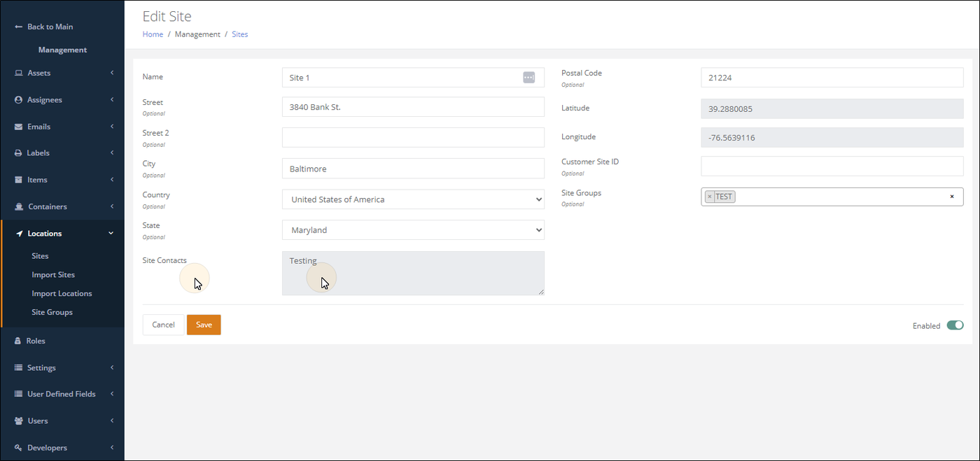The width and height of the screenshot is (980, 461).
Task: Toggle the Enabled switch
Action: coord(955,325)
